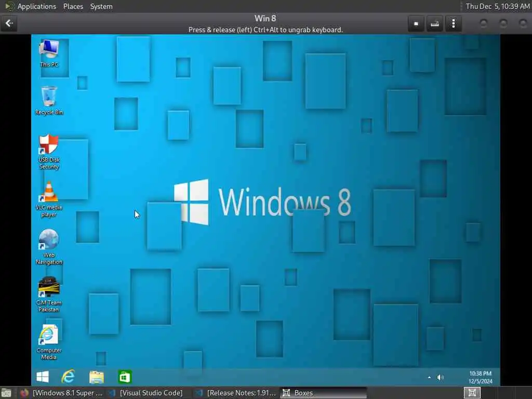The image size is (532, 399).
Task: Show hidden tray icons arrow
Action: (429, 377)
